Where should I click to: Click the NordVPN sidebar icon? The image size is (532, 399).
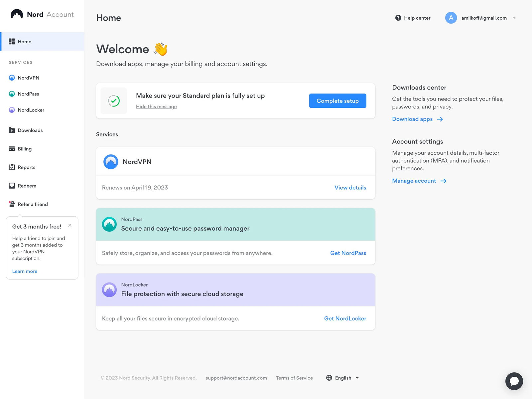tap(12, 78)
